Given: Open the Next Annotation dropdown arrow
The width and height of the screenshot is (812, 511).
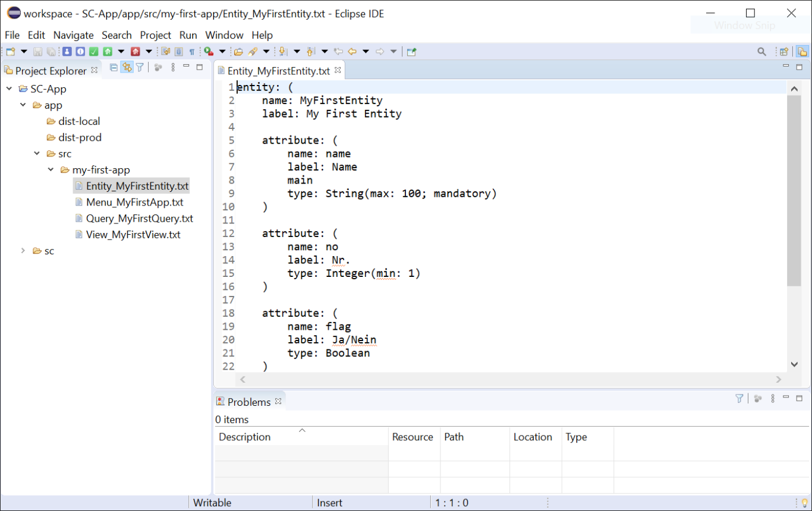Looking at the screenshot, I should (x=297, y=52).
